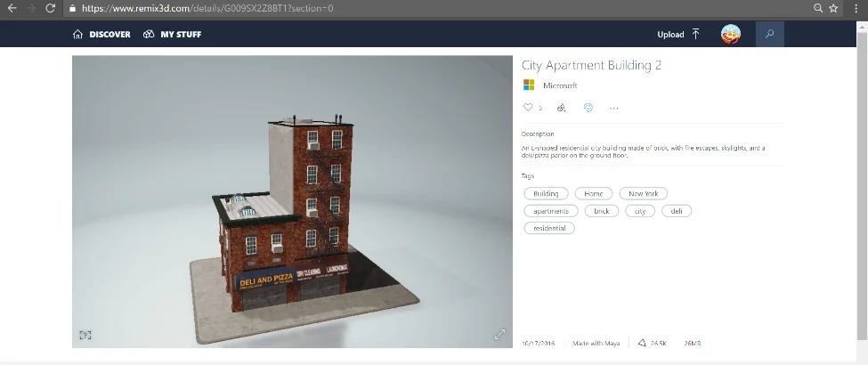
Task: Select the residential tag
Action: coord(549,228)
